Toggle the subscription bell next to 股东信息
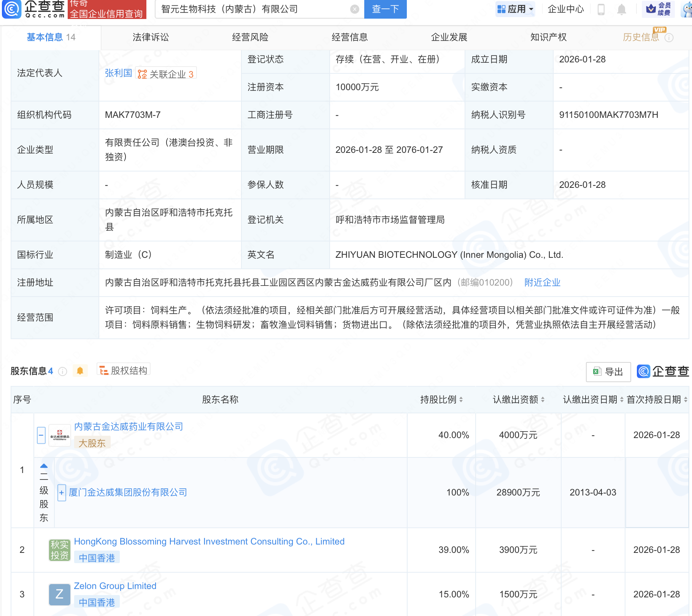692x616 pixels. pyautogui.click(x=80, y=371)
